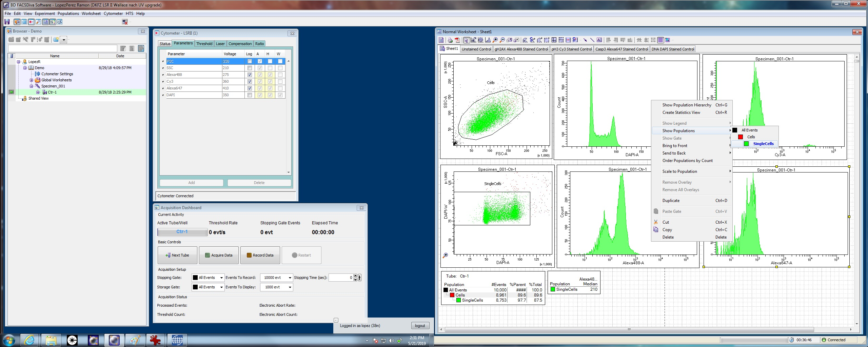Screen dimensions: 868x347
Task: Click the Zoom In magnifier tool
Action: coord(495,40)
